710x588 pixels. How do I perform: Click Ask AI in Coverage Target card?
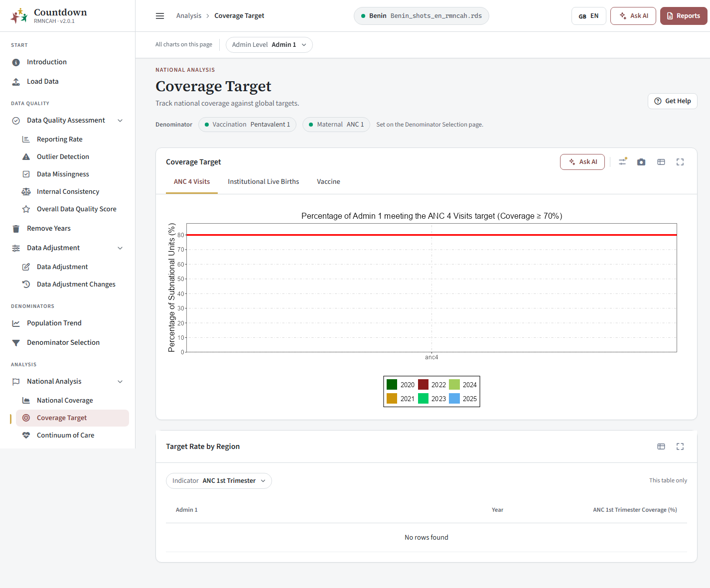[x=582, y=162]
